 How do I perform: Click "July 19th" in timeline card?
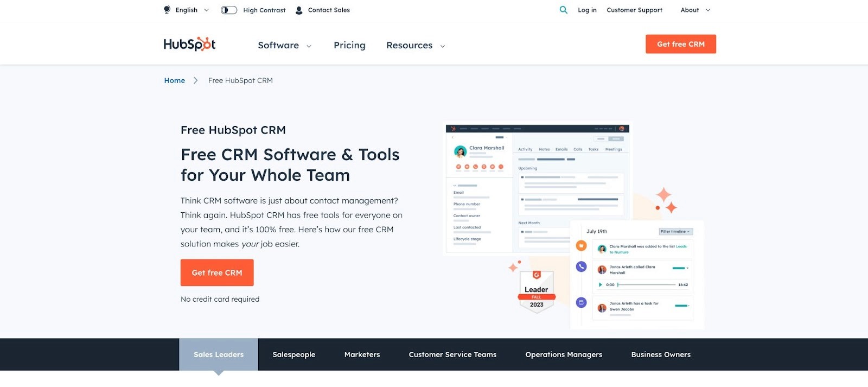(597, 231)
